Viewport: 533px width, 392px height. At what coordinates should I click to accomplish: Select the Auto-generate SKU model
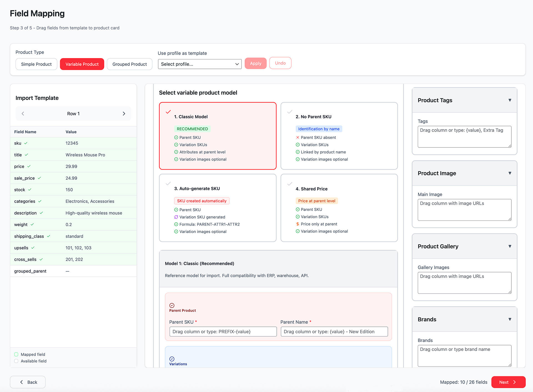218,208
